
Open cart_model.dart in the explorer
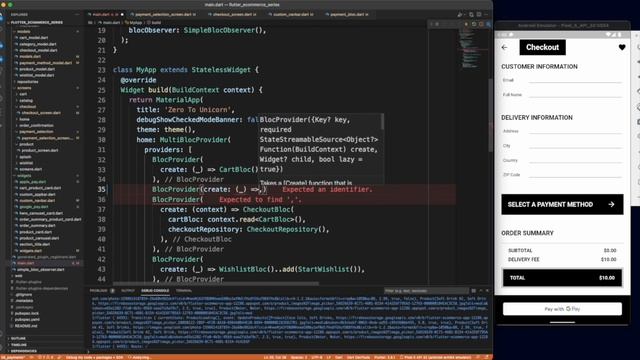(x=33, y=38)
